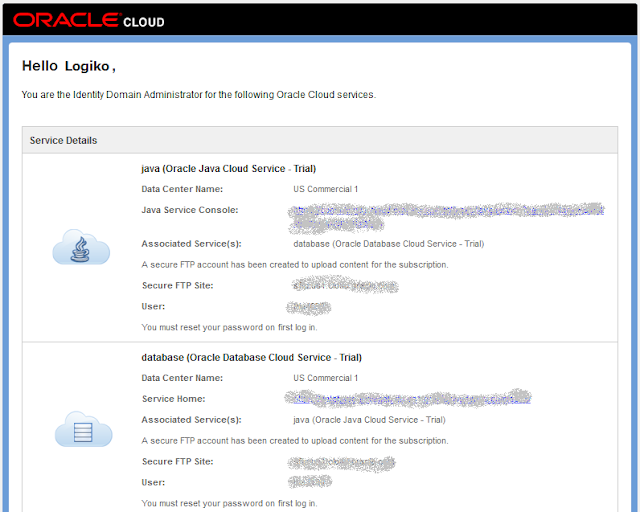The width and height of the screenshot is (640, 512).
Task: Click the blurred Secure FTP Site value under database
Action: [342, 463]
